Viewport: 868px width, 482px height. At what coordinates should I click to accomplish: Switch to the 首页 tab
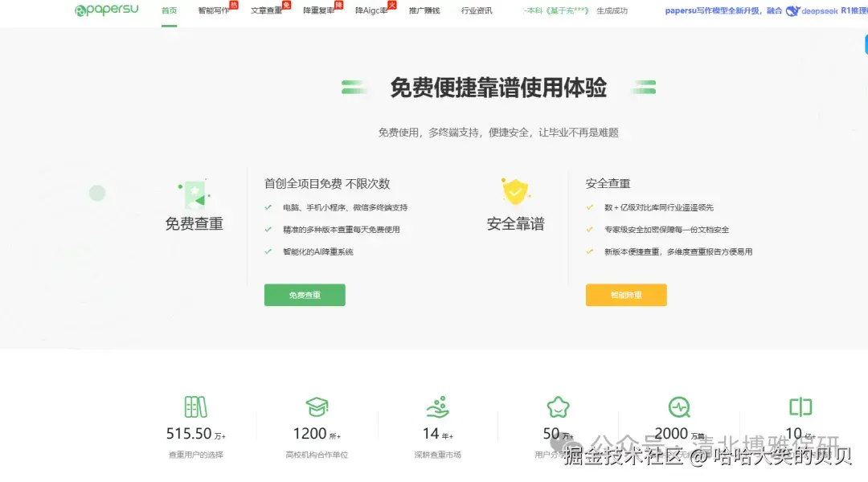tap(168, 12)
